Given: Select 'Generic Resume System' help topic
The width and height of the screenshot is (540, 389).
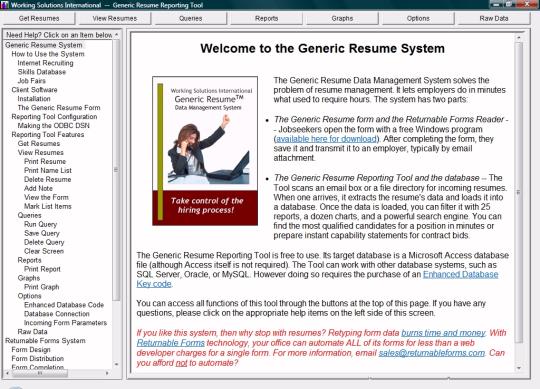Looking at the screenshot, I should point(44,45).
